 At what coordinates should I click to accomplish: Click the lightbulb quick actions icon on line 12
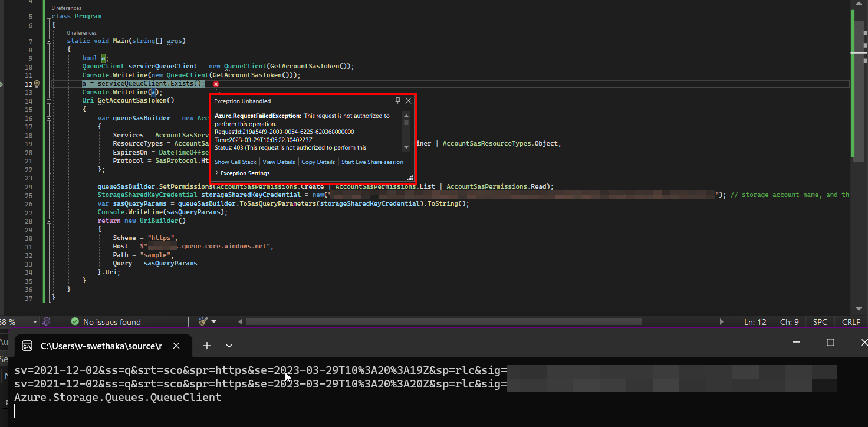click(x=37, y=84)
